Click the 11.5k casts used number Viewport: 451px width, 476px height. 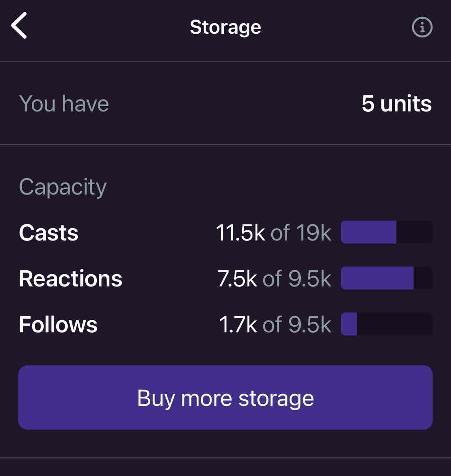[240, 232]
